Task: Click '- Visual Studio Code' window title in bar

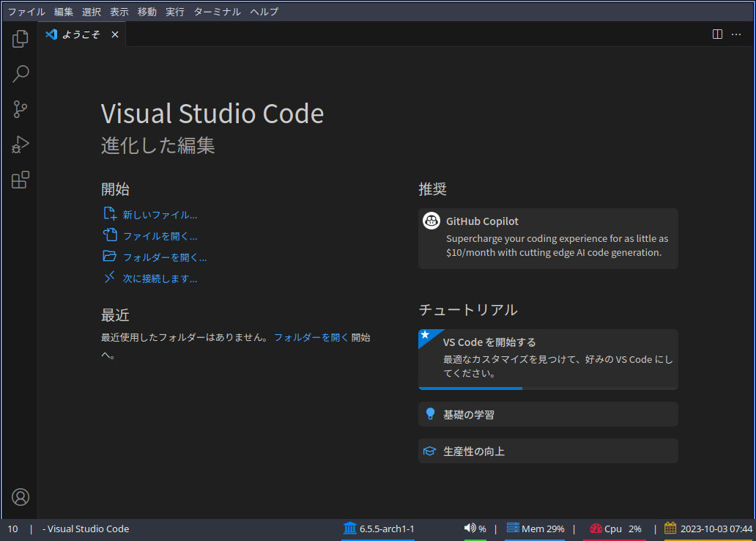Action: (85, 529)
